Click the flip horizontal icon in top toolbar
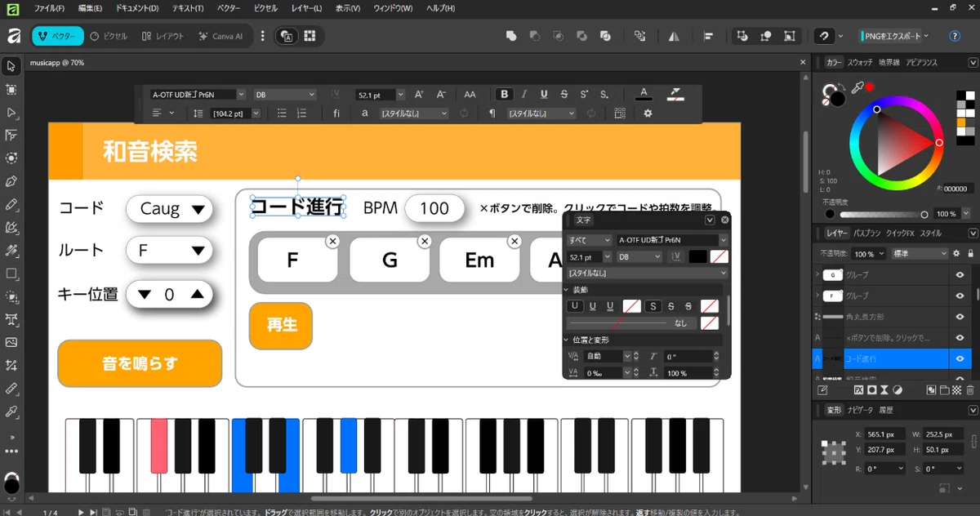980x516 pixels. pos(674,36)
